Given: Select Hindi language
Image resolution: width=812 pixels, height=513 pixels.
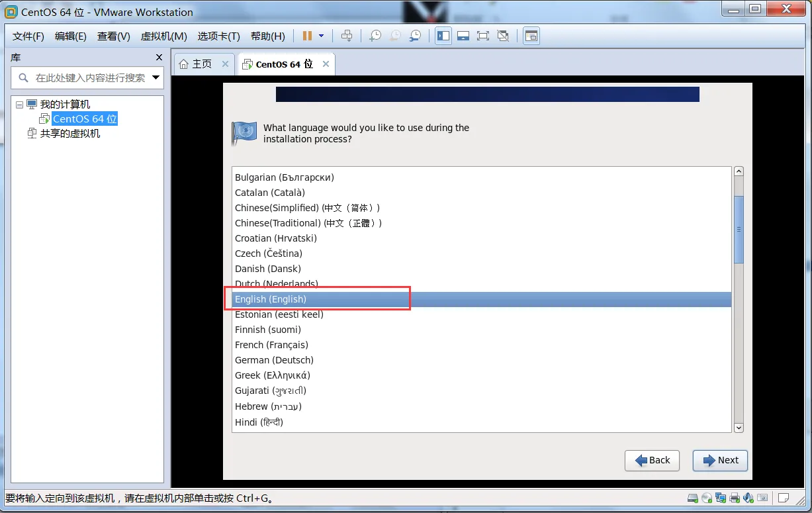Looking at the screenshot, I should (482, 422).
